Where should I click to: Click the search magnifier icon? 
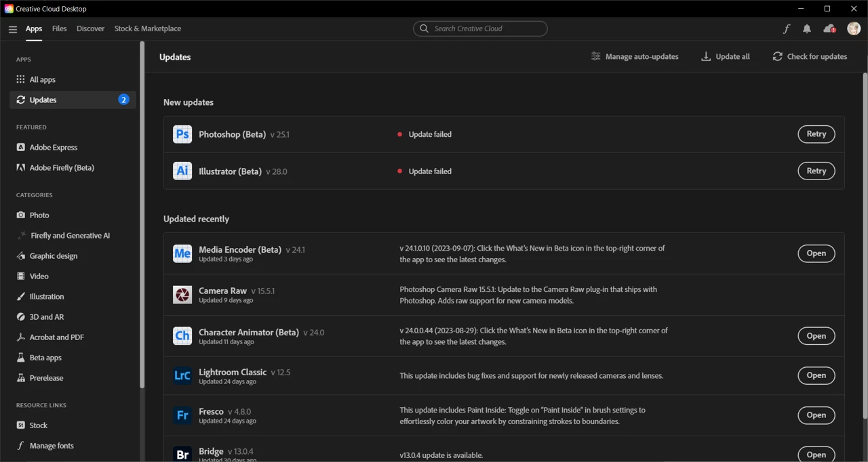pos(425,28)
